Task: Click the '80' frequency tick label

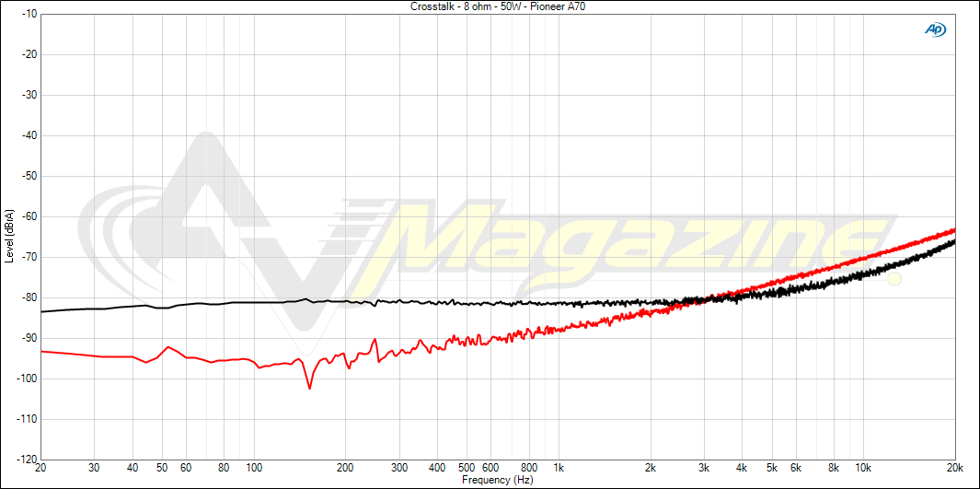Action: tap(224, 468)
